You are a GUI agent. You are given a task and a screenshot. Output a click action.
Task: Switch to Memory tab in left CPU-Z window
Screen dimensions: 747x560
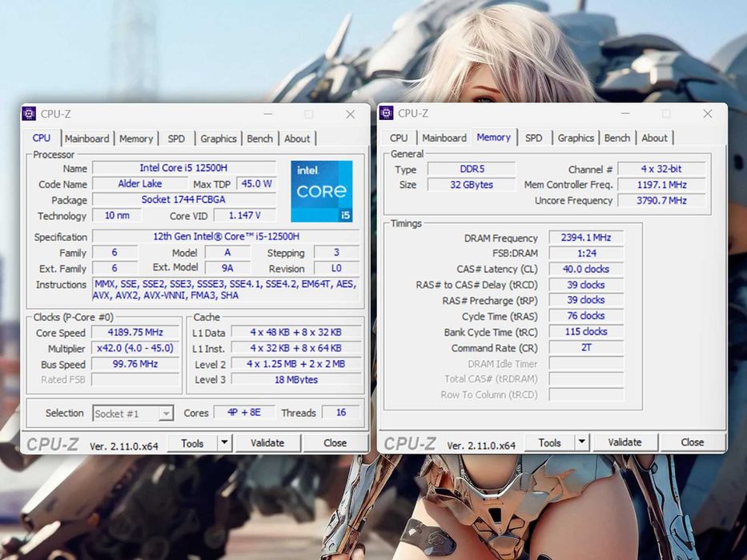pyautogui.click(x=136, y=138)
